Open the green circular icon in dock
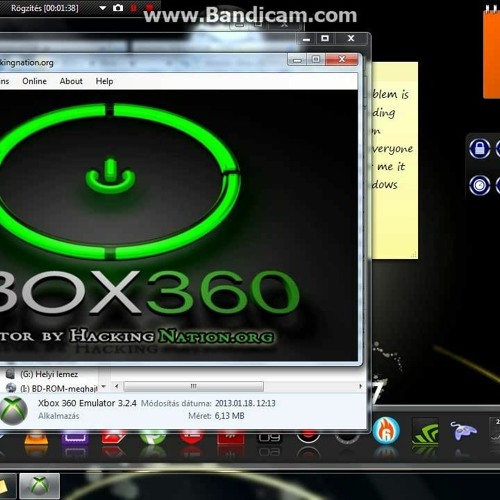 153,437
